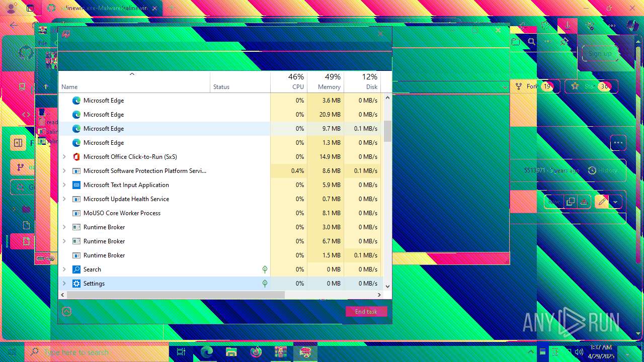Click the taskbar search box
Viewport: 644px width, 362px height.
[97, 352]
